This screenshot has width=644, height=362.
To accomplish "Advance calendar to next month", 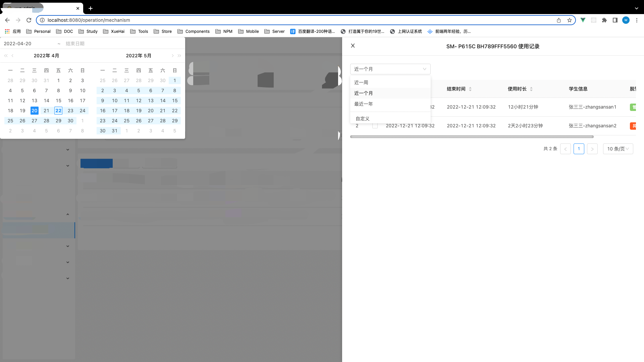I will tap(172, 56).
